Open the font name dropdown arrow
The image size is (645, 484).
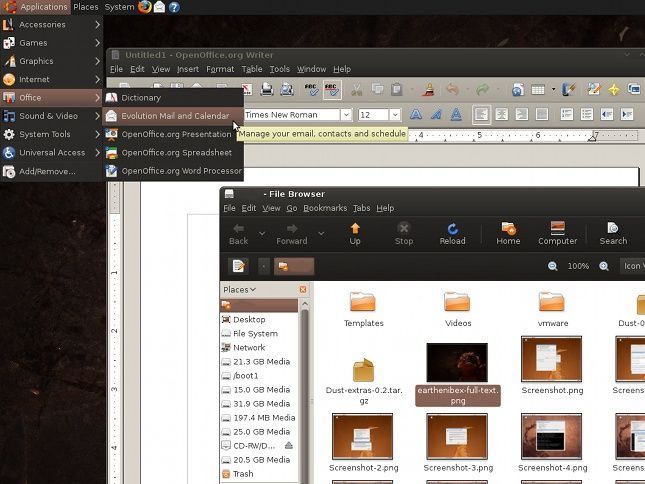coord(346,115)
